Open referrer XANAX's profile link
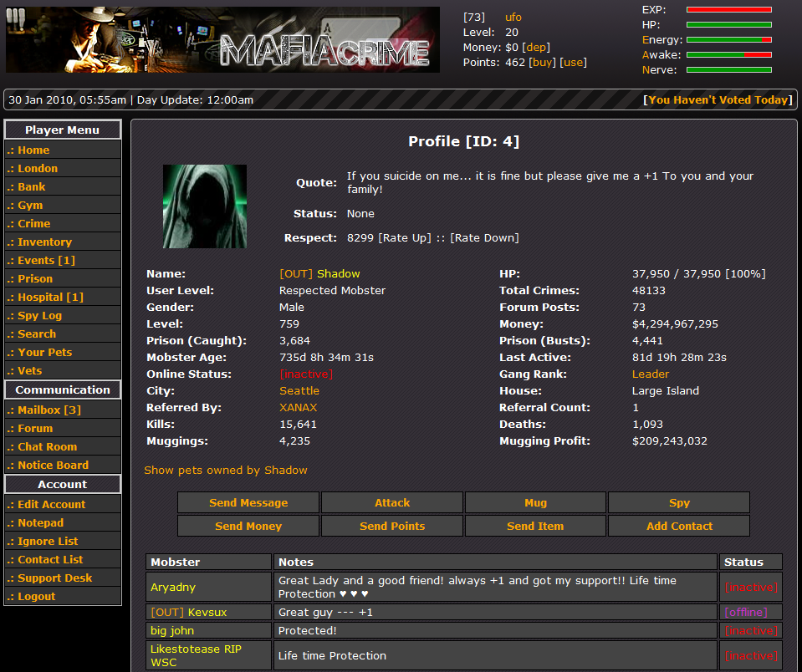Viewport: 802px width, 672px height. [299, 408]
